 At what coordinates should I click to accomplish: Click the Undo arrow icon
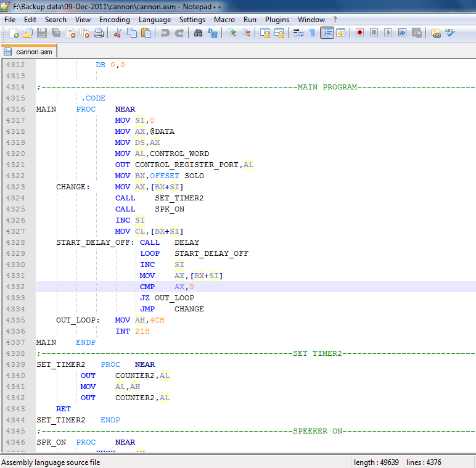(x=165, y=33)
